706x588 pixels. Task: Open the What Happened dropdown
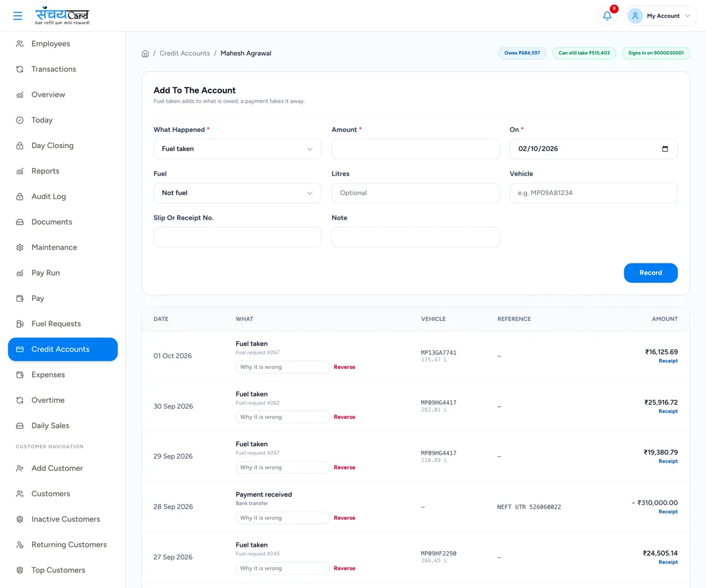(x=238, y=149)
